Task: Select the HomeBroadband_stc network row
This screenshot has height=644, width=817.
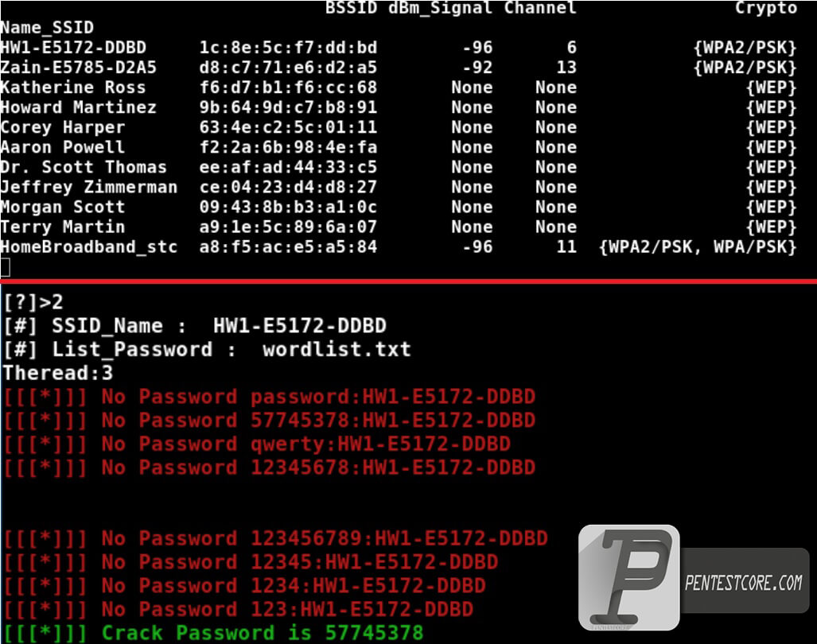Action: click(399, 246)
